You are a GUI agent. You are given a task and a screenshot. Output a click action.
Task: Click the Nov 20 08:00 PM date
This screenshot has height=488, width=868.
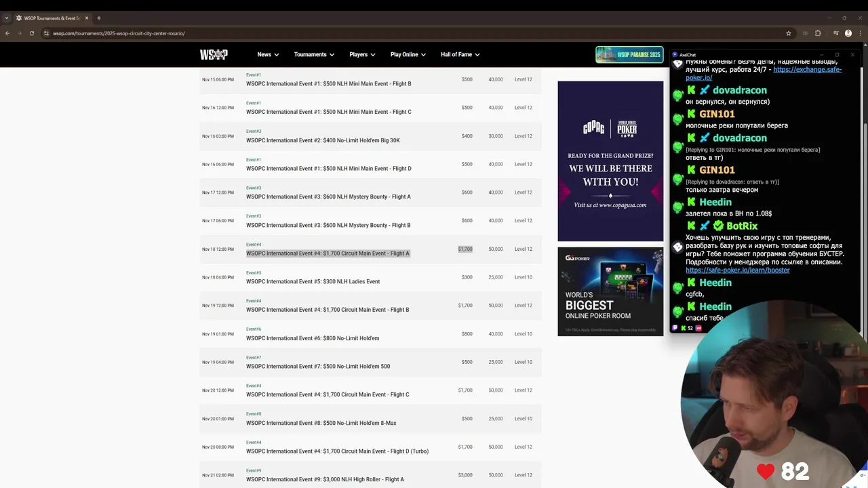pos(218,447)
